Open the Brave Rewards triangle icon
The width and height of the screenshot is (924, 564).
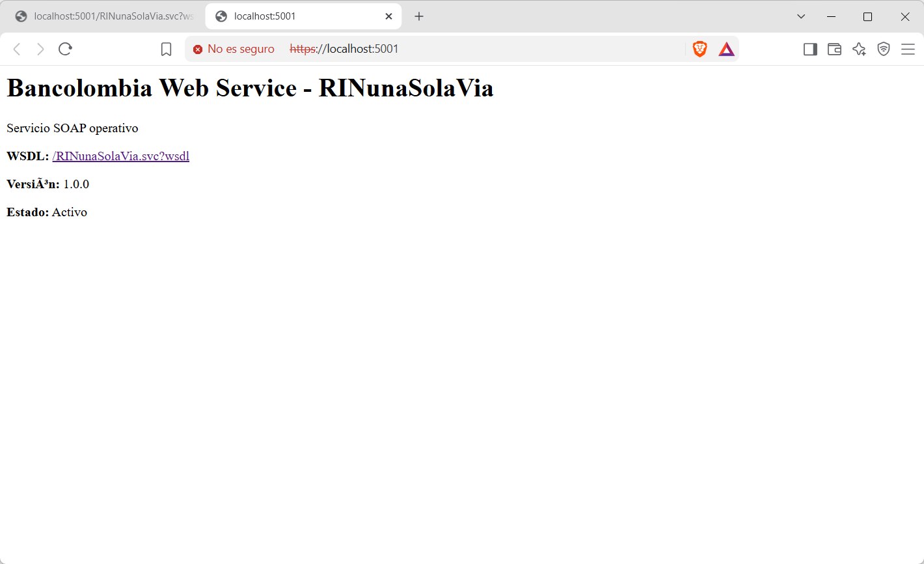pyautogui.click(x=726, y=49)
